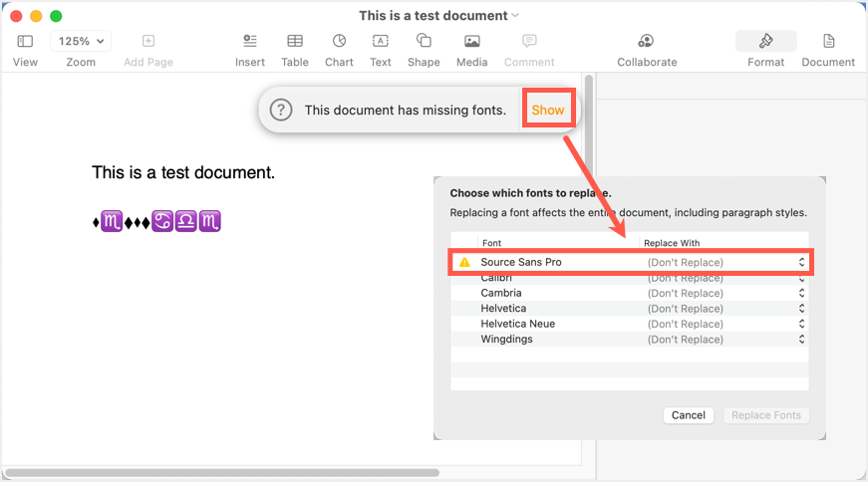Toggle the Document sidebar
The width and height of the screenshot is (868, 482).
[x=828, y=41]
